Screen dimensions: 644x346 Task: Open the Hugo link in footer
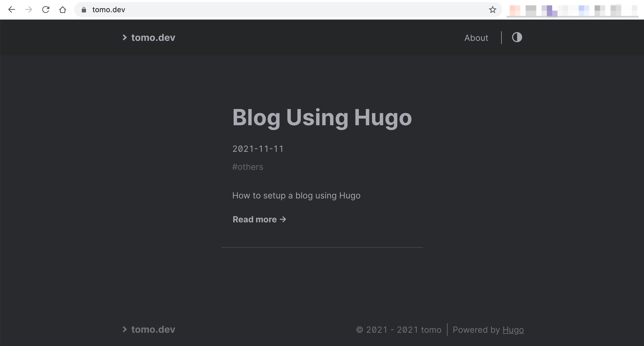click(513, 330)
